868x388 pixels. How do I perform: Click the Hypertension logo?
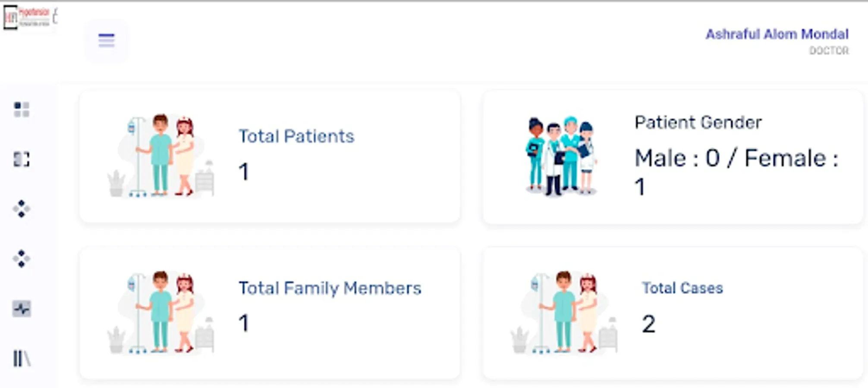tap(28, 18)
